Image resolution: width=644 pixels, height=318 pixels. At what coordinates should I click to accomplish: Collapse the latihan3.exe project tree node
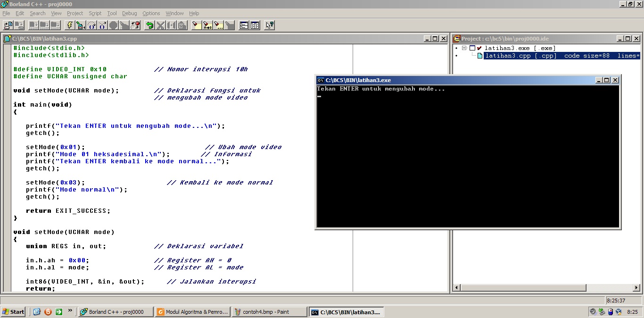point(464,48)
